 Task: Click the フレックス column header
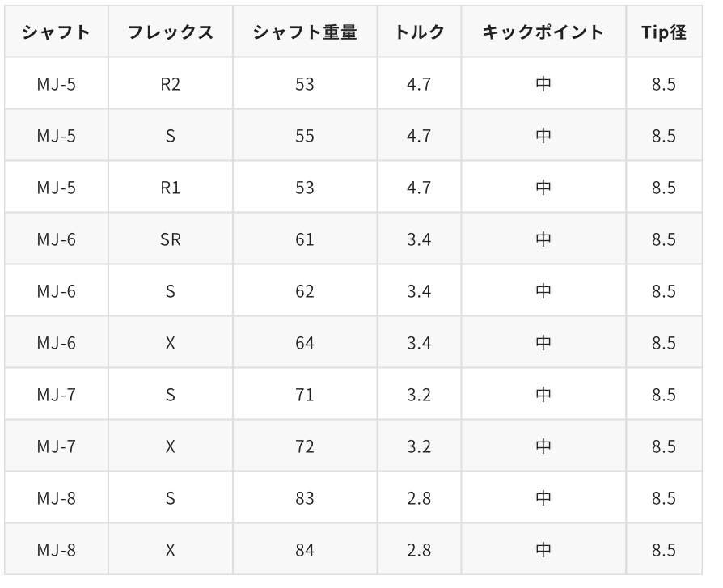point(171,32)
